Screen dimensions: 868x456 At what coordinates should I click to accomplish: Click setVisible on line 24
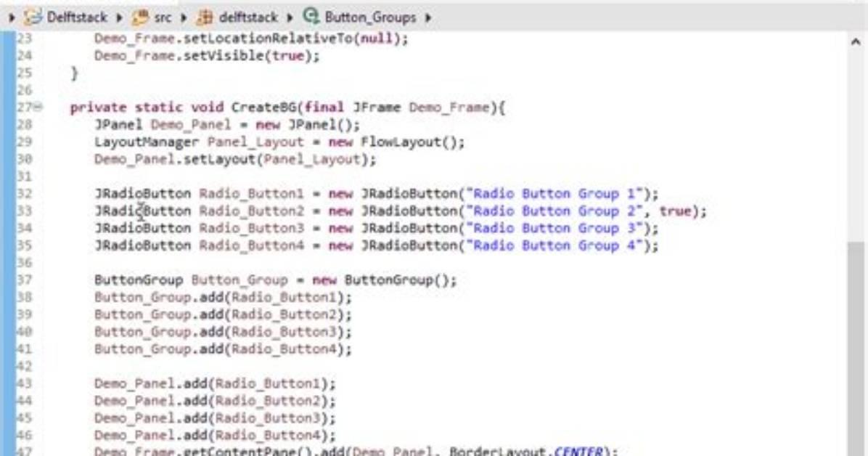[x=224, y=55]
